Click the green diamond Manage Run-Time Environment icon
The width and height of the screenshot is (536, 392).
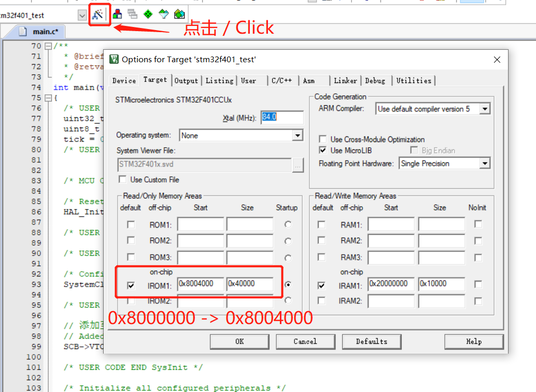point(148,14)
